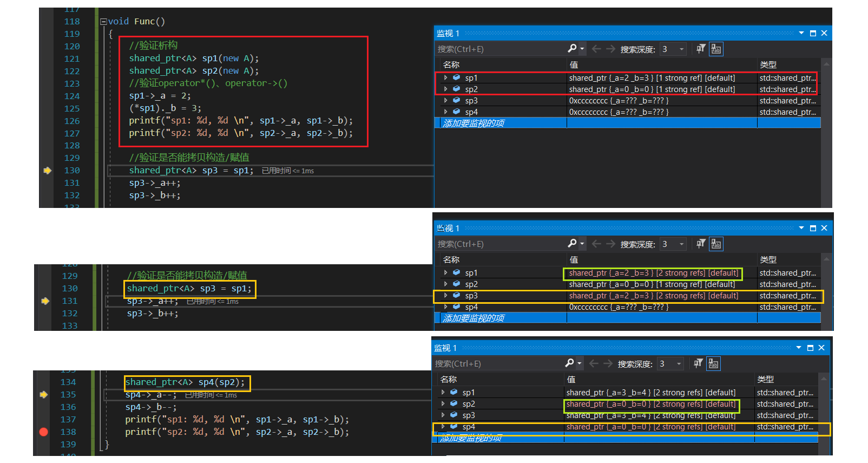Viewport: 868px width, 463px height.
Task: Expand sp3 after sp1 copy in middle watch panel
Action: [x=446, y=296]
